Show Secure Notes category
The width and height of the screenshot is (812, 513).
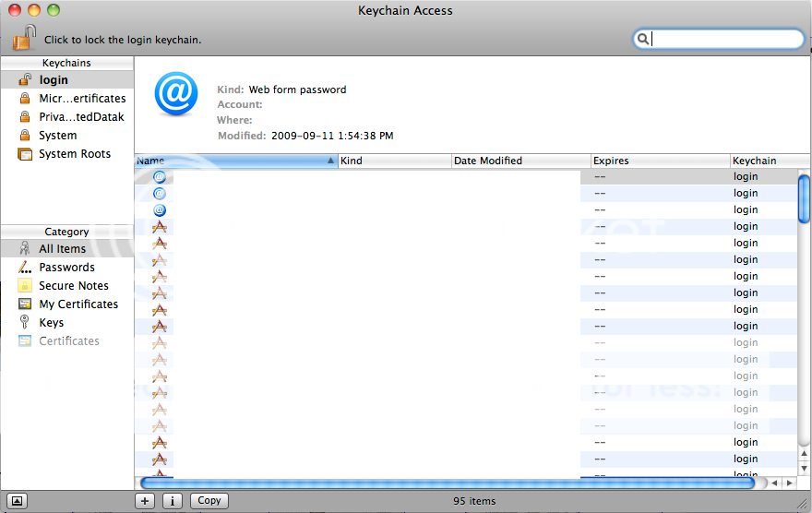[73, 286]
